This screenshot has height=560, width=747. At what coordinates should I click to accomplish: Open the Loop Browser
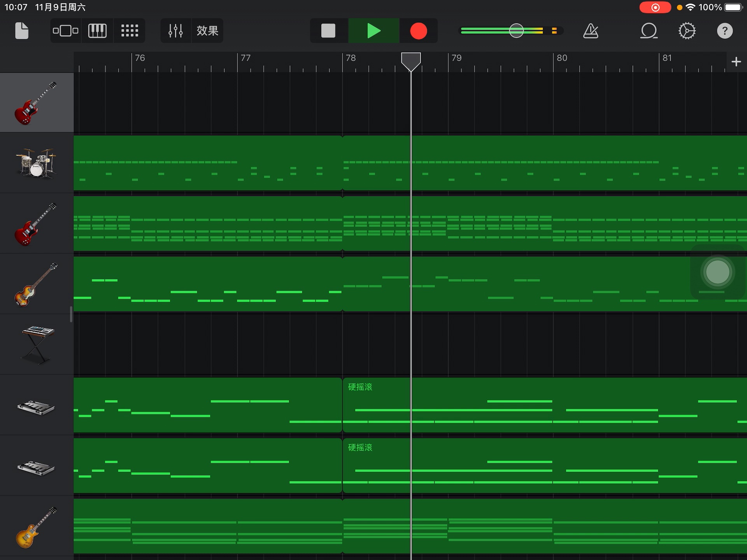pyautogui.click(x=649, y=31)
